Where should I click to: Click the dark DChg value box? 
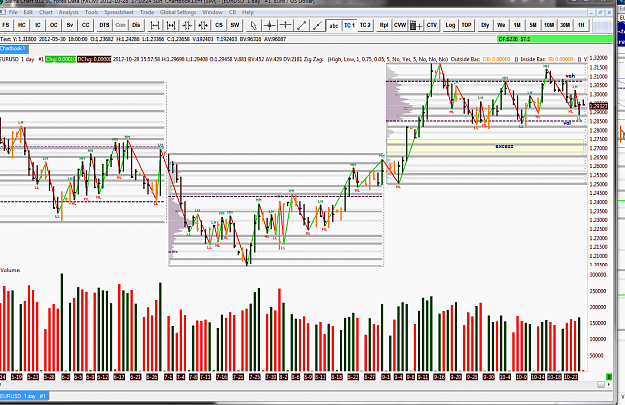pos(94,59)
